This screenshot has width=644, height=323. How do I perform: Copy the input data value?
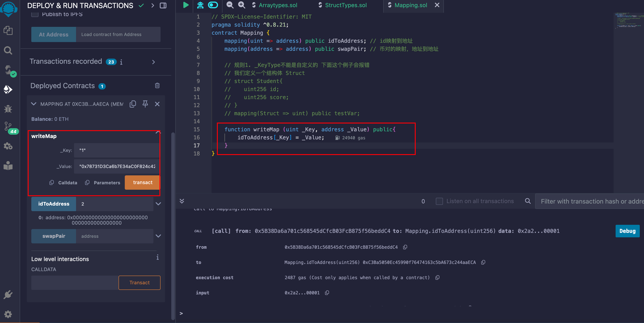pos(327,293)
